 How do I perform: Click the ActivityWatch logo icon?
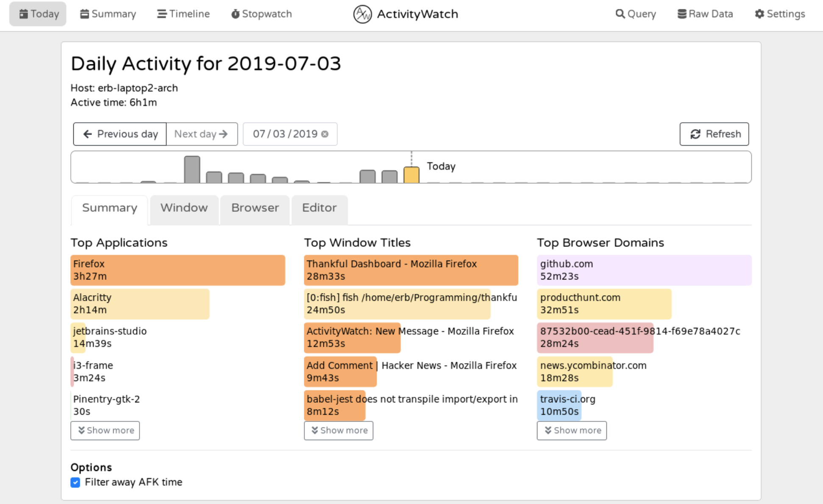click(362, 14)
